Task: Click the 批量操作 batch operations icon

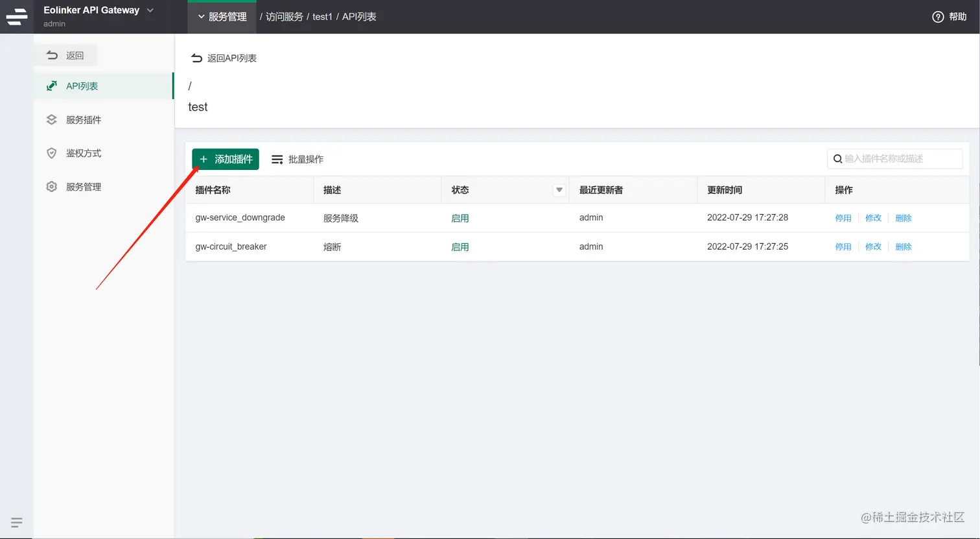Action: [277, 159]
